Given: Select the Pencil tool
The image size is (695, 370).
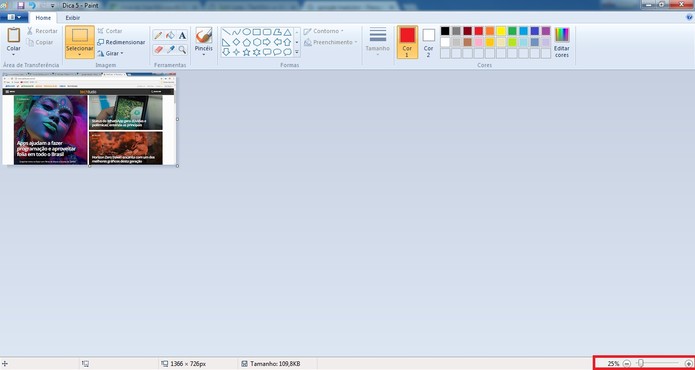Looking at the screenshot, I should pyautogui.click(x=158, y=35).
